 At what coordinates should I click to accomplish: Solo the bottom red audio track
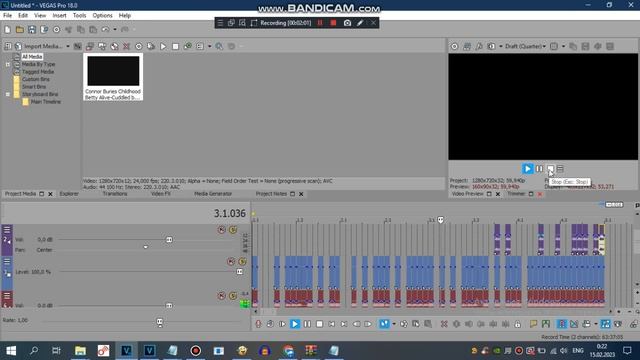coord(233,296)
